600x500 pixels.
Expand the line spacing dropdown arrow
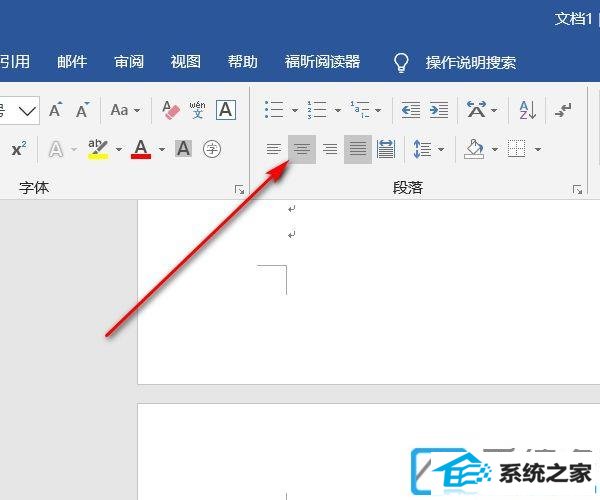(441, 149)
